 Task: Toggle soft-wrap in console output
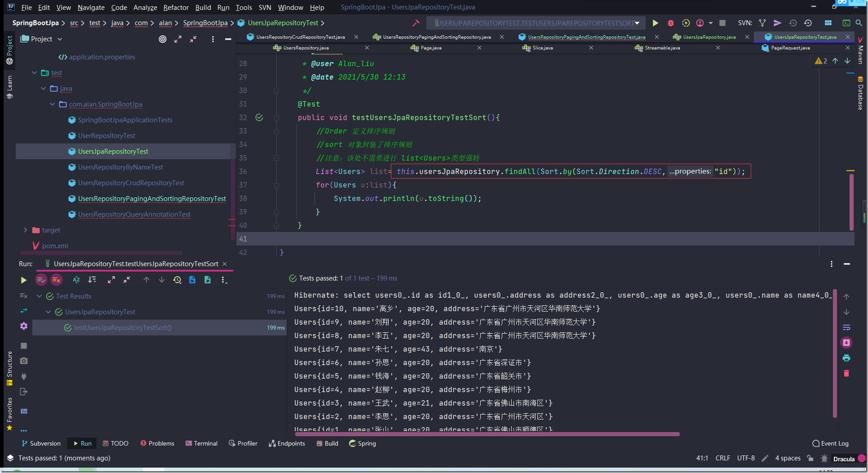click(x=846, y=327)
